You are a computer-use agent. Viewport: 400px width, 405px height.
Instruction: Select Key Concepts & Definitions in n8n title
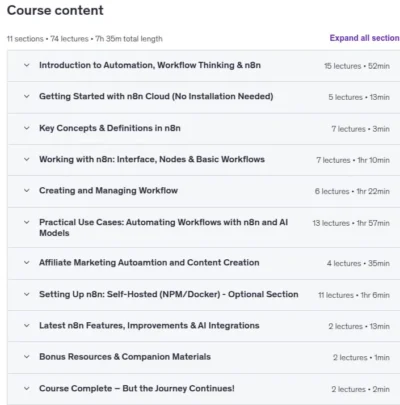point(110,128)
